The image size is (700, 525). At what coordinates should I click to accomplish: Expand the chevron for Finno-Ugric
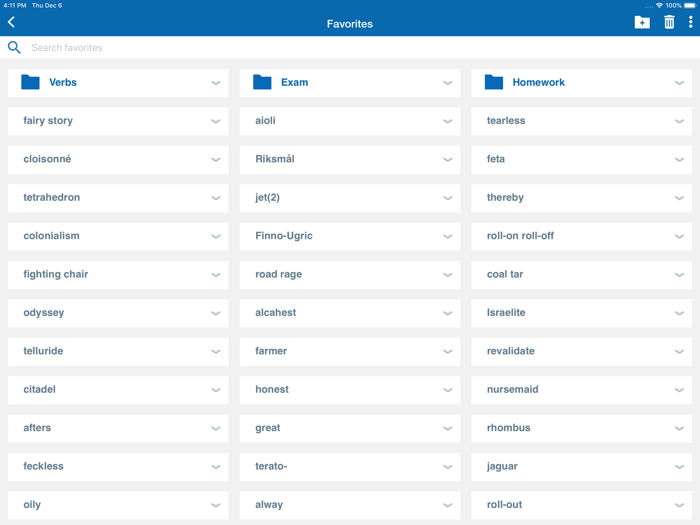[447, 236]
